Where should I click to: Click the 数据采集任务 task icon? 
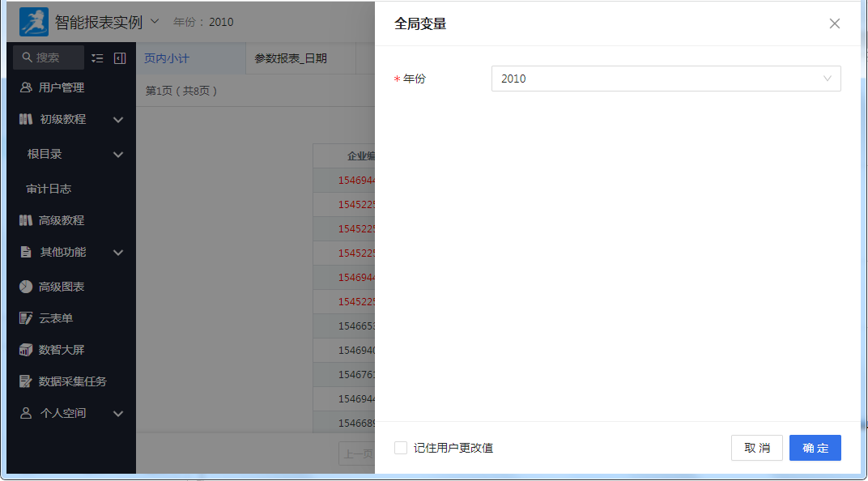pyautogui.click(x=26, y=381)
